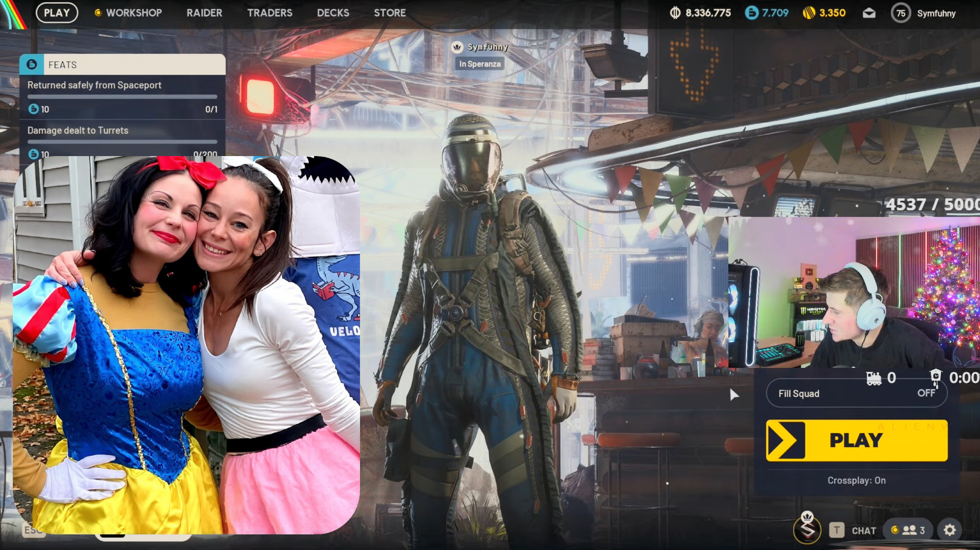This screenshot has height=550, width=980.
Task: Click the timer icon beside 0:00
Action: pos(936,378)
